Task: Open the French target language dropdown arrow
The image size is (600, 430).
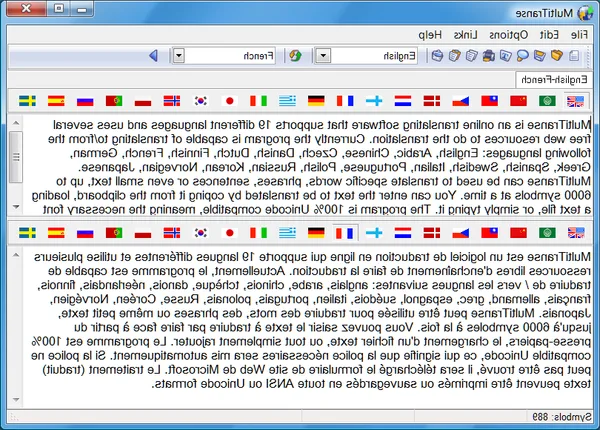Action: pyautogui.click(x=179, y=56)
